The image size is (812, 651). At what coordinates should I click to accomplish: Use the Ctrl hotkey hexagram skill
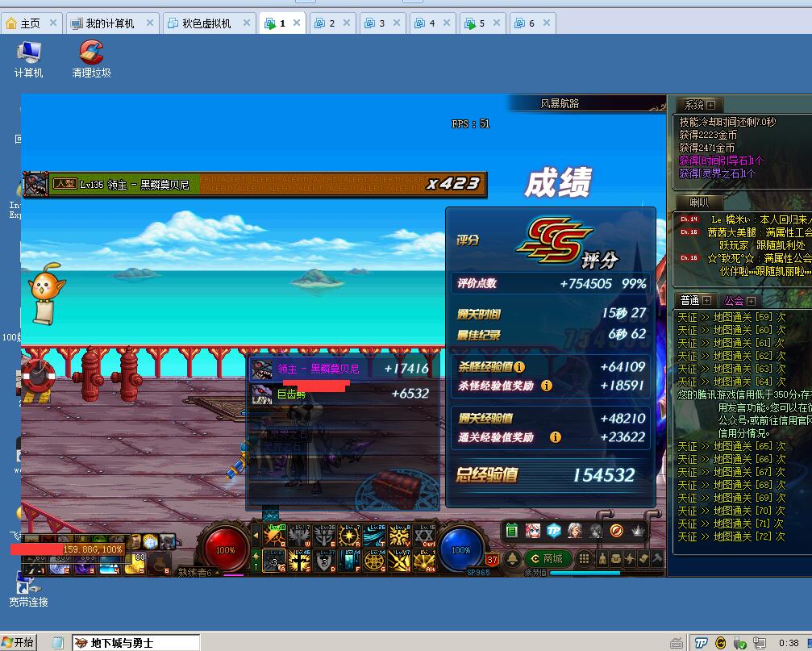(x=423, y=536)
